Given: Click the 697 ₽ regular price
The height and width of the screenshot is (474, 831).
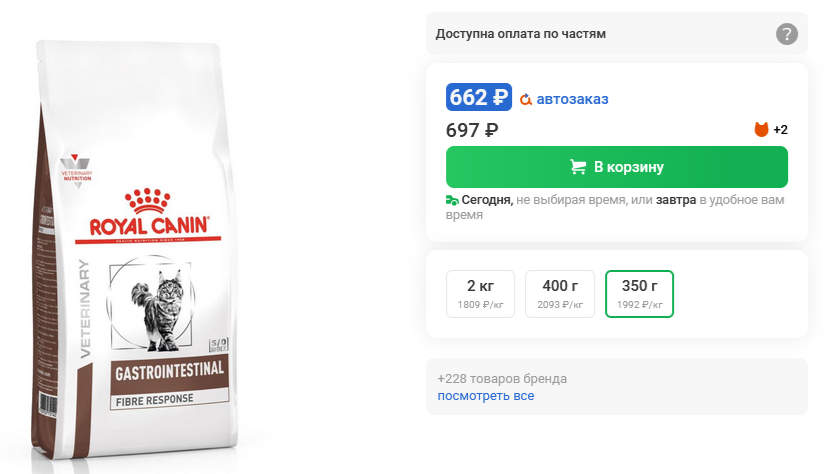Looking at the screenshot, I should (472, 130).
